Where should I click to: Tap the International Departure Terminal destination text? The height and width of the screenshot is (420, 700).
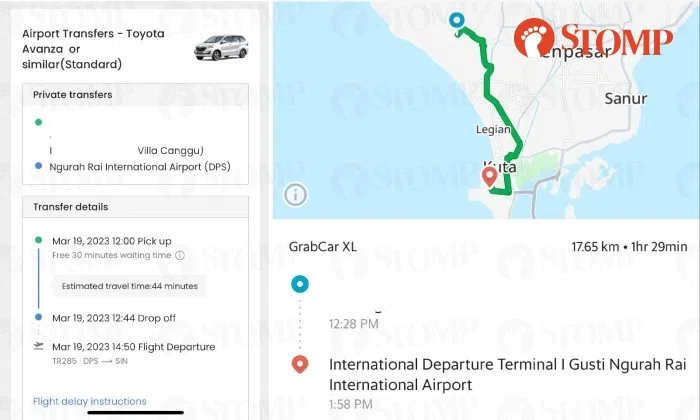[x=486, y=374]
